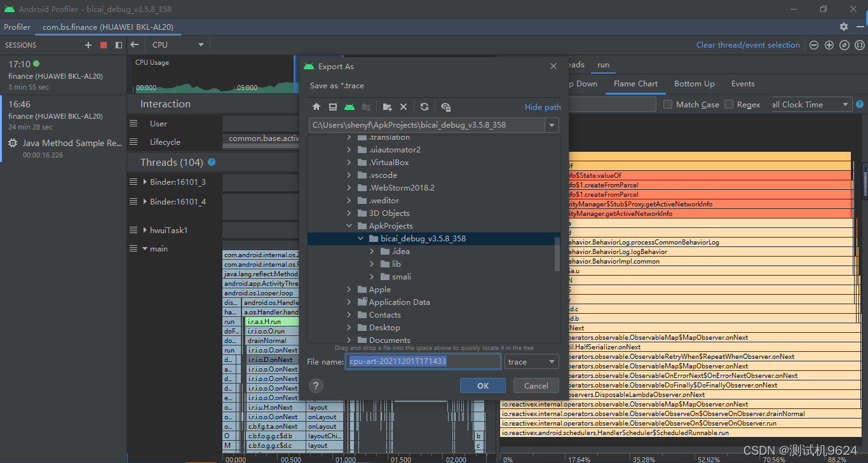Open the trace file type dropdown
Viewport: 868px width, 463px height.
[532, 361]
